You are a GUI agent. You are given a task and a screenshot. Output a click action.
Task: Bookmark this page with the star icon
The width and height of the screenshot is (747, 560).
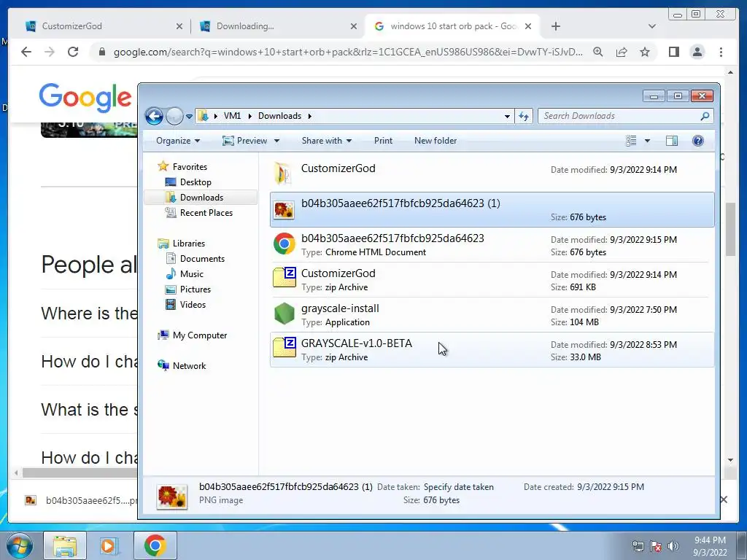click(645, 52)
